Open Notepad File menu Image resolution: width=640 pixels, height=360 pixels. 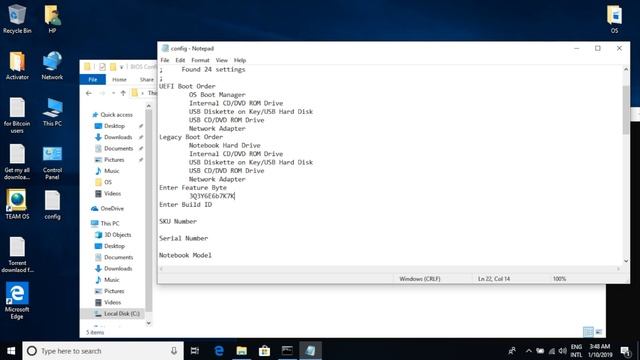pyautogui.click(x=165, y=60)
